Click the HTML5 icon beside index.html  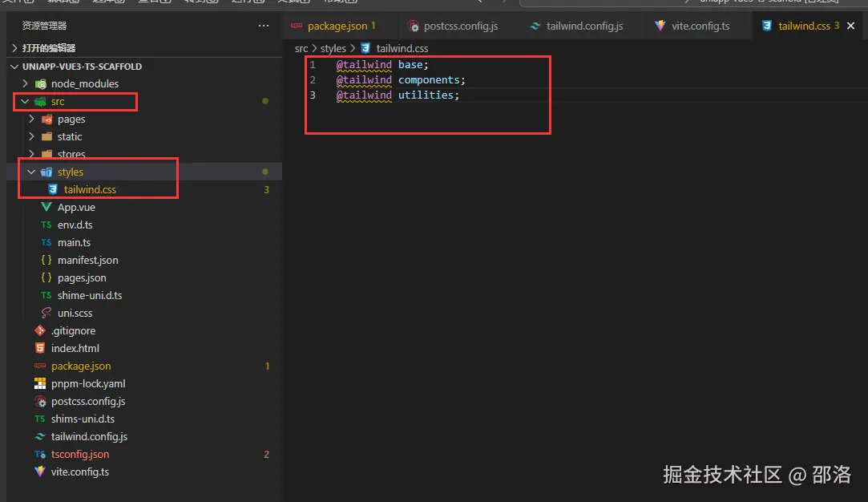(40, 348)
